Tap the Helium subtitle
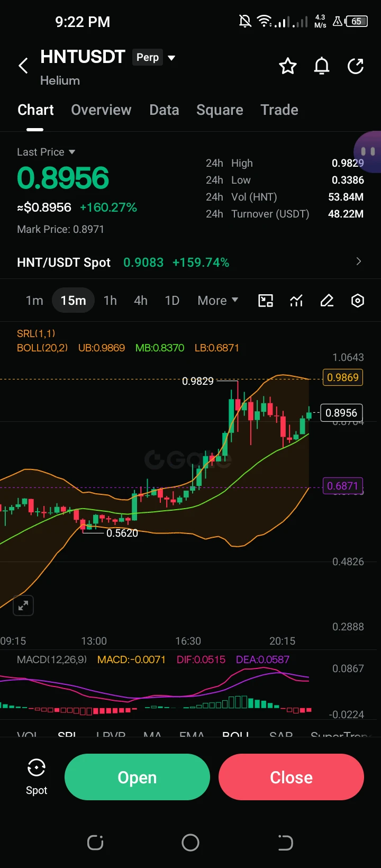Viewport: 381px width, 868px height. [60, 80]
